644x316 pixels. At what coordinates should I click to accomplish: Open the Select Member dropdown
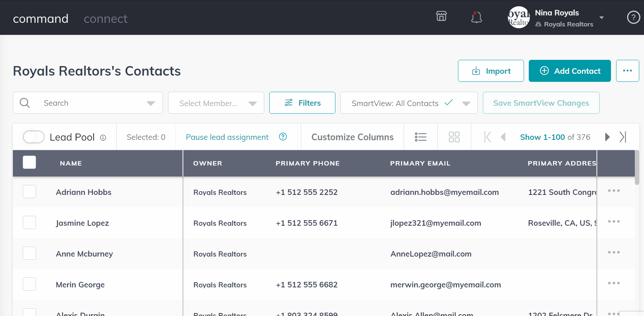tap(216, 103)
